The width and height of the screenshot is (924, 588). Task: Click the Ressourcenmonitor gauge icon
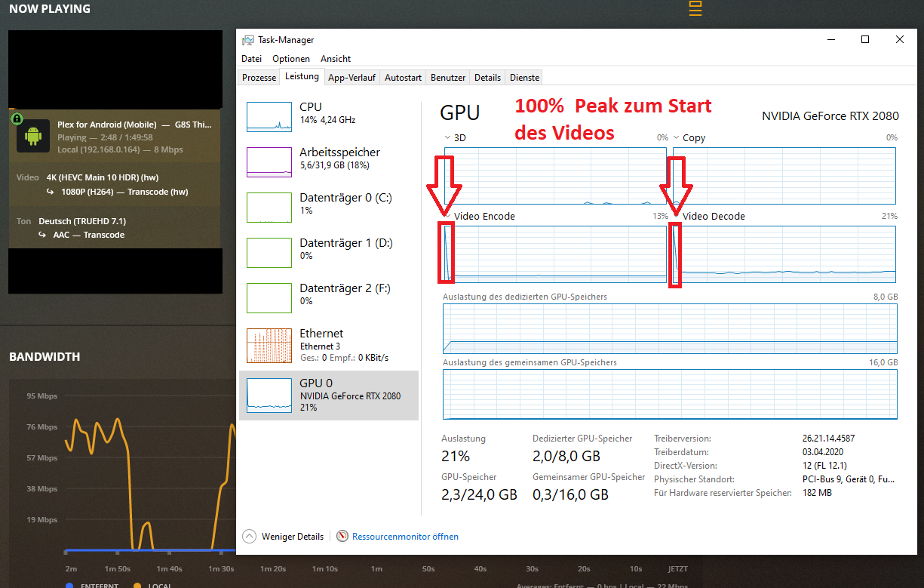(342, 537)
